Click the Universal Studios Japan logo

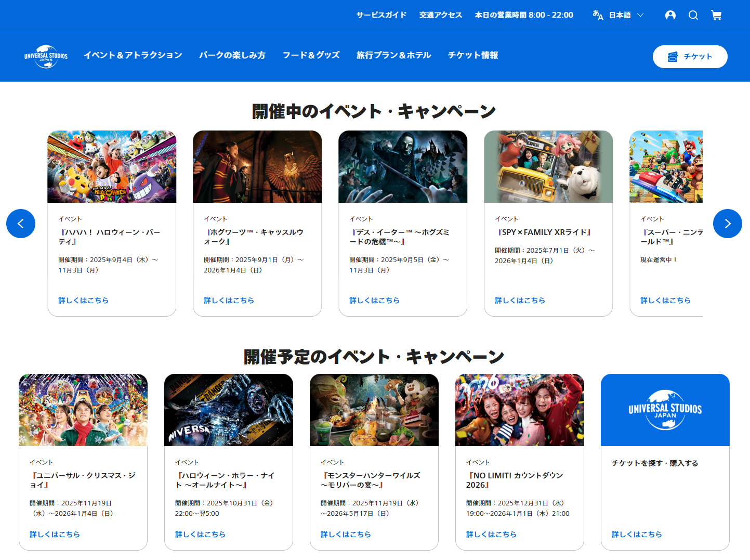[x=46, y=56]
